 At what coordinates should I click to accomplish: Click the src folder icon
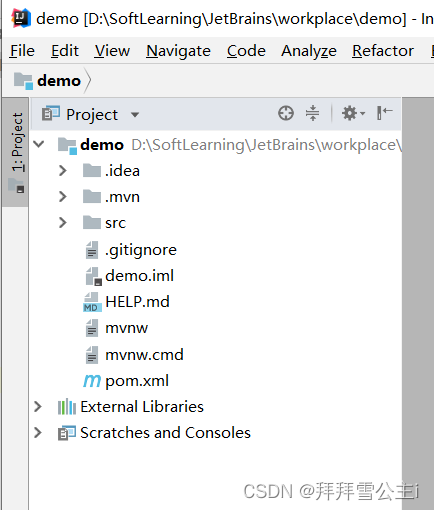(92, 222)
